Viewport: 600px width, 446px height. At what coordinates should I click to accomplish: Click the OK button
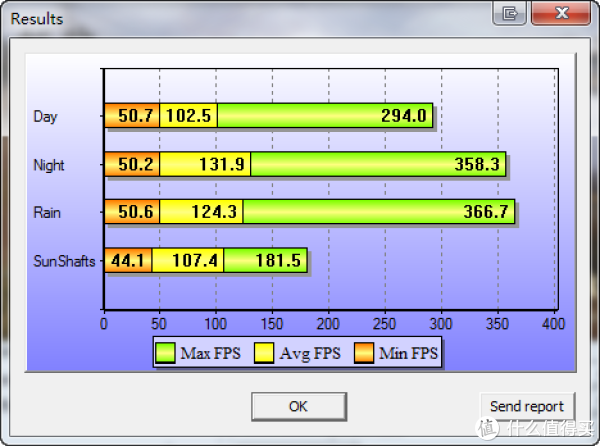299,406
